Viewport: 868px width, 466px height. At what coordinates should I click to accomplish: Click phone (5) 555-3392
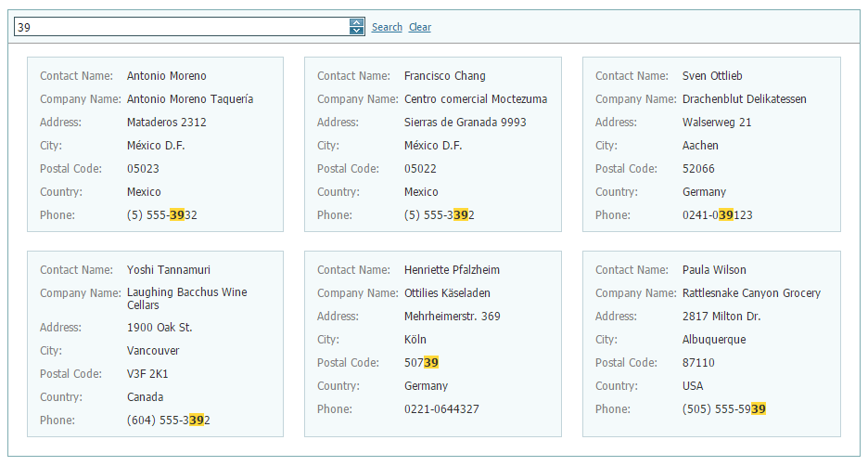(439, 215)
